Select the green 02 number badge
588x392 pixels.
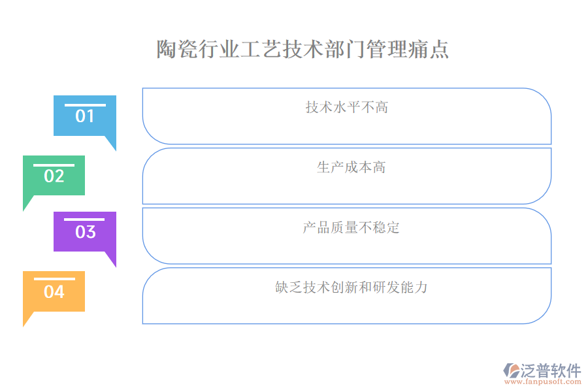tap(54, 176)
